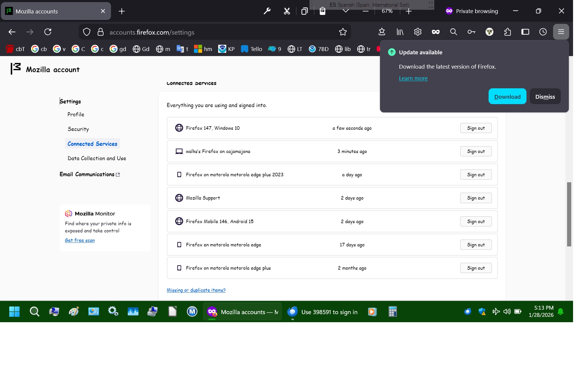Open the Windows Start menu
Viewport: 582px width, 392px height.
click(x=14, y=312)
